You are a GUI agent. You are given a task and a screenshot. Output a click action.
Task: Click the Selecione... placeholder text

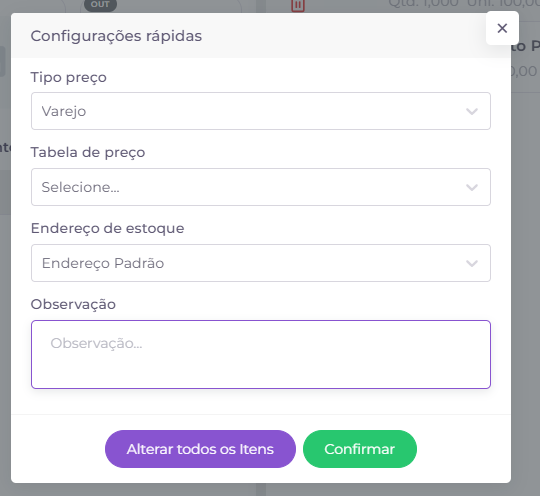[80, 187]
